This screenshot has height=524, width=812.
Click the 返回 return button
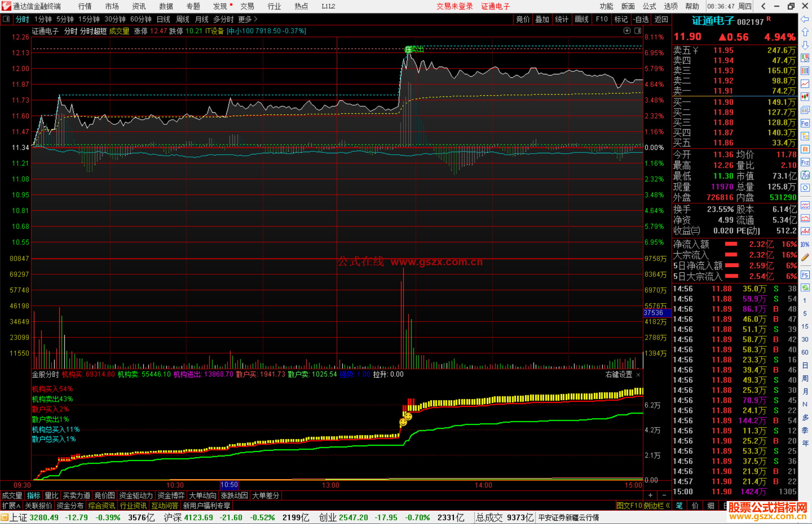click(x=661, y=19)
